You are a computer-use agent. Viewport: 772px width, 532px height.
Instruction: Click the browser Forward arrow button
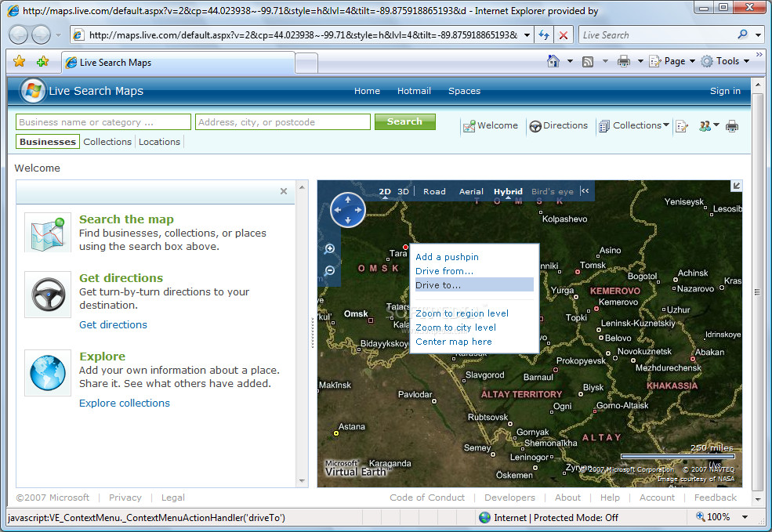point(41,35)
